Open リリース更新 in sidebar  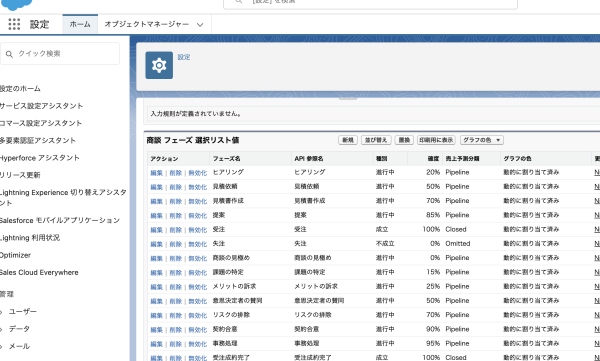(20, 175)
